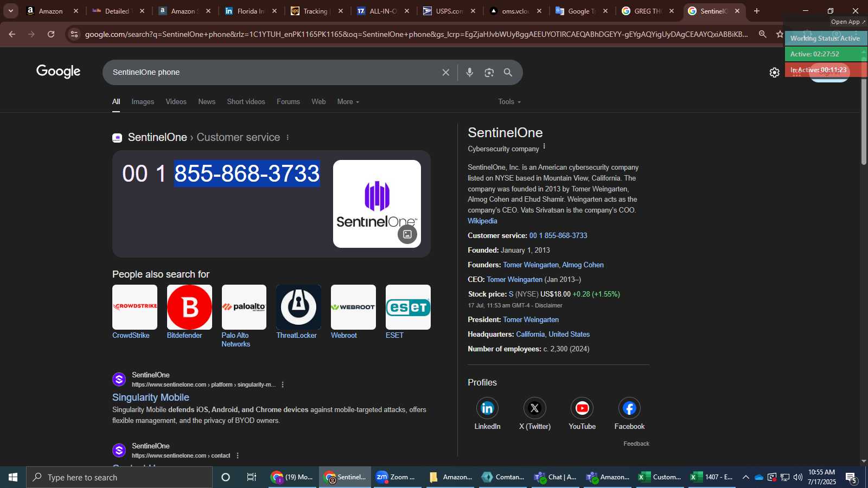Image resolution: width=868 pixels, height=488 pixels.
Task: Open search by image camera icon
Action: 489,72
